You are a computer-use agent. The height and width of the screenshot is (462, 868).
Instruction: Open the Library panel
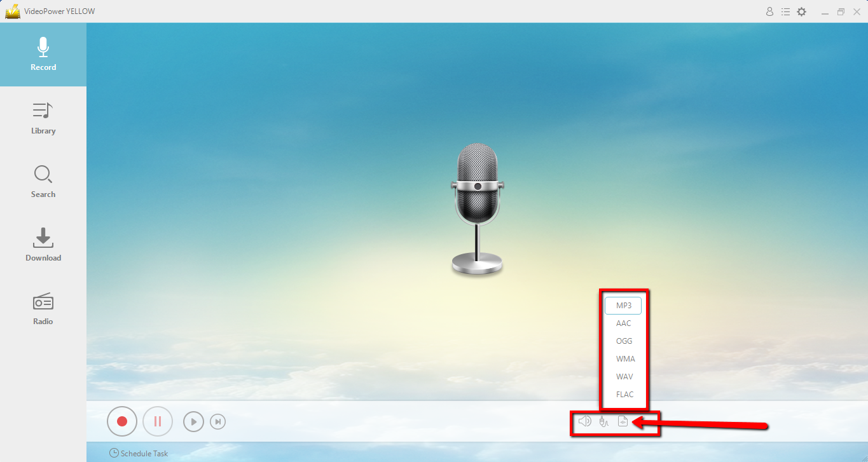coord(43,118)
